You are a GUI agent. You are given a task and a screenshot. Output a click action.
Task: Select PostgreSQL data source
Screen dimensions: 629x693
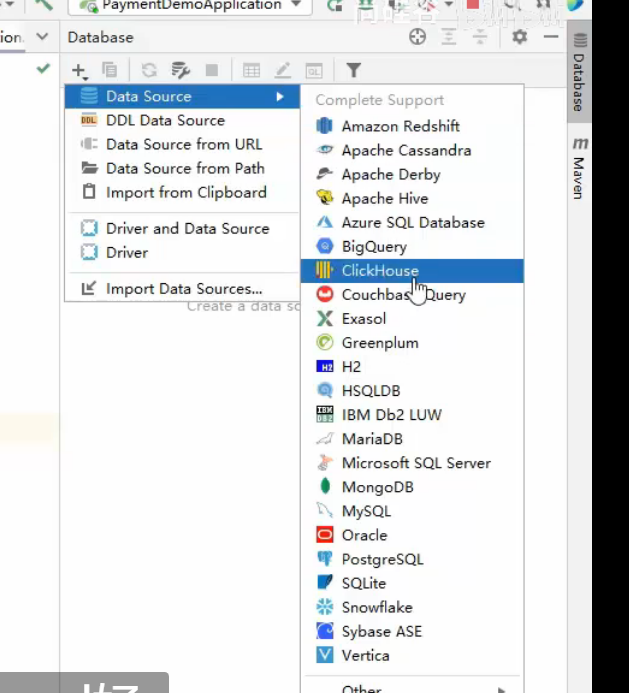pos(412,559)
